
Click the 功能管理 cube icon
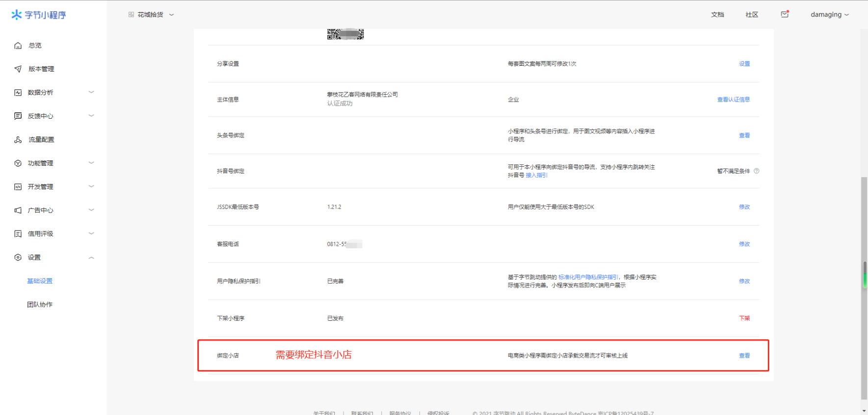click(18, 163)
